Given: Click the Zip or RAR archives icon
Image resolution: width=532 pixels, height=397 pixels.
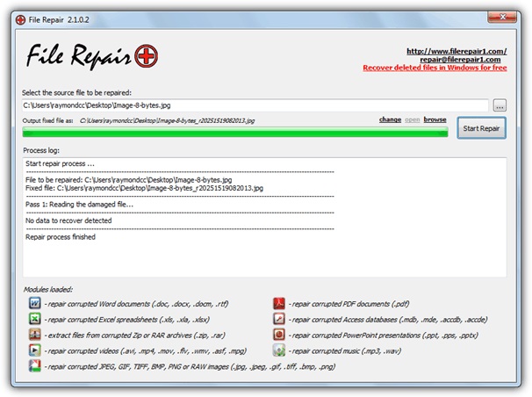Looking at the screenshot, I should click(32, 335).
